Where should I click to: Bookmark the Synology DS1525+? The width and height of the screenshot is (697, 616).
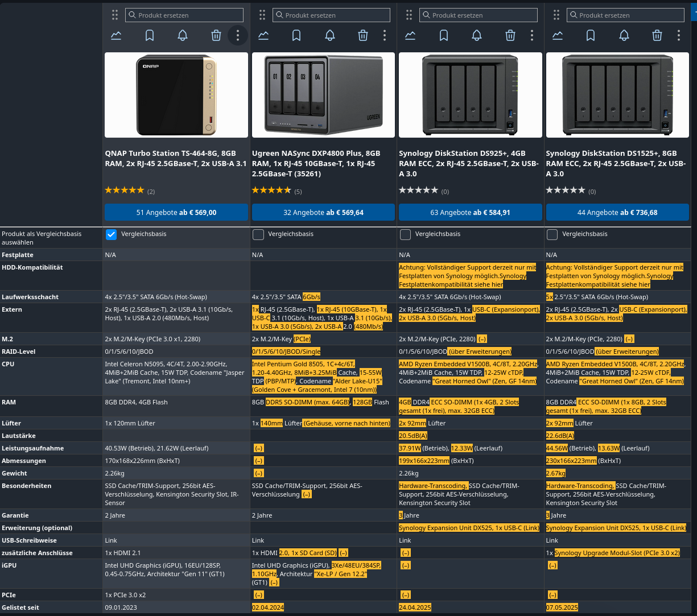(591, 35)
